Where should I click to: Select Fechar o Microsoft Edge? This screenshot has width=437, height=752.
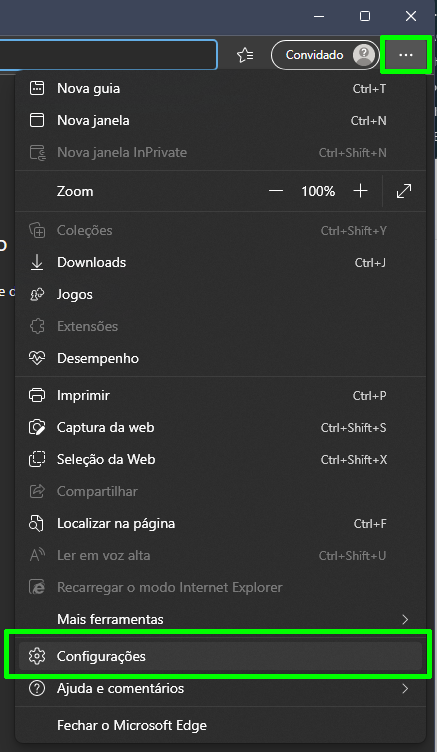tap(221, 725)
